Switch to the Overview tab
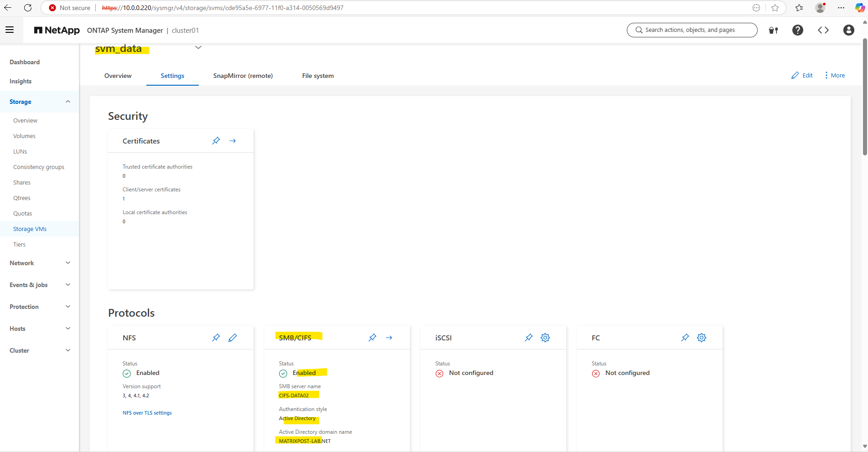The height and width of the screenshot is (452, 868). 118,76
